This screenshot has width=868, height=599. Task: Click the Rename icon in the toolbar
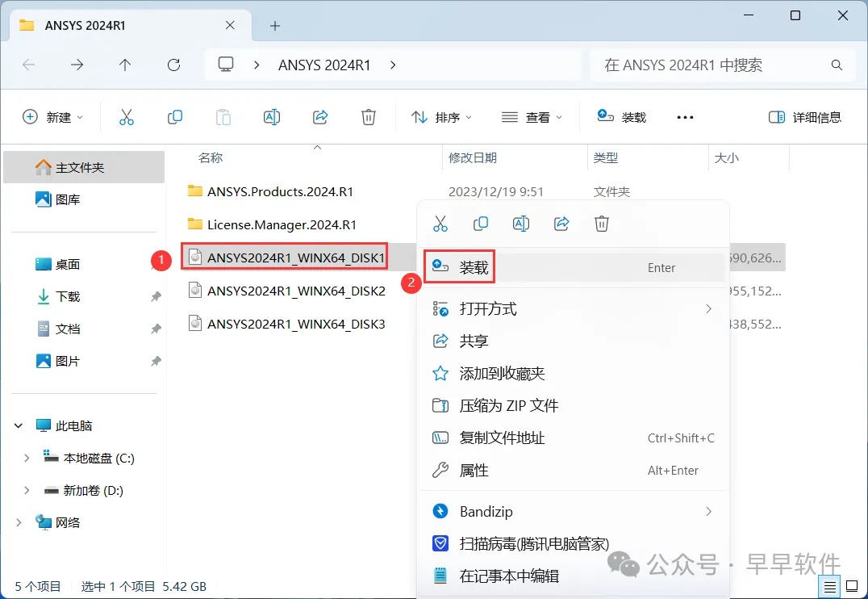point(272,117)
